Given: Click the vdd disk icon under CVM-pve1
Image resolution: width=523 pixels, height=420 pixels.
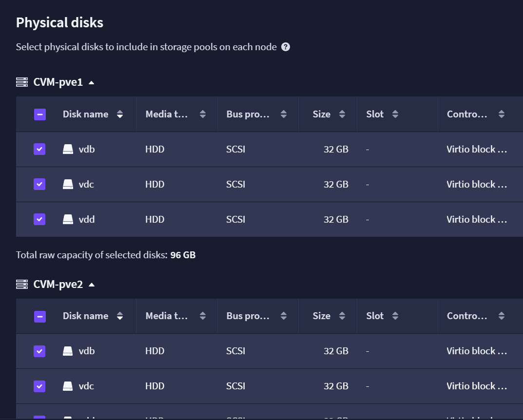Looking at the screenshot, I should click(x=68, y=219).
